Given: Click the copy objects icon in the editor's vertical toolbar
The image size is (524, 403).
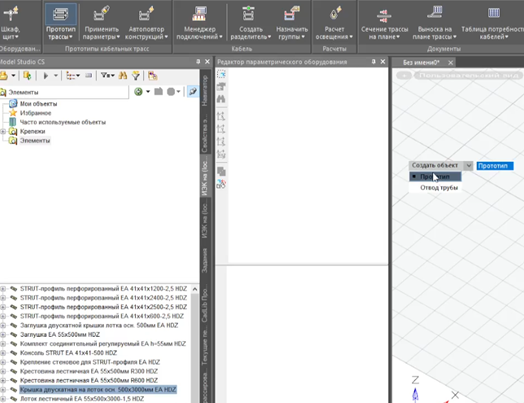Looking at the screenshot, I should [x=221, y=171].
